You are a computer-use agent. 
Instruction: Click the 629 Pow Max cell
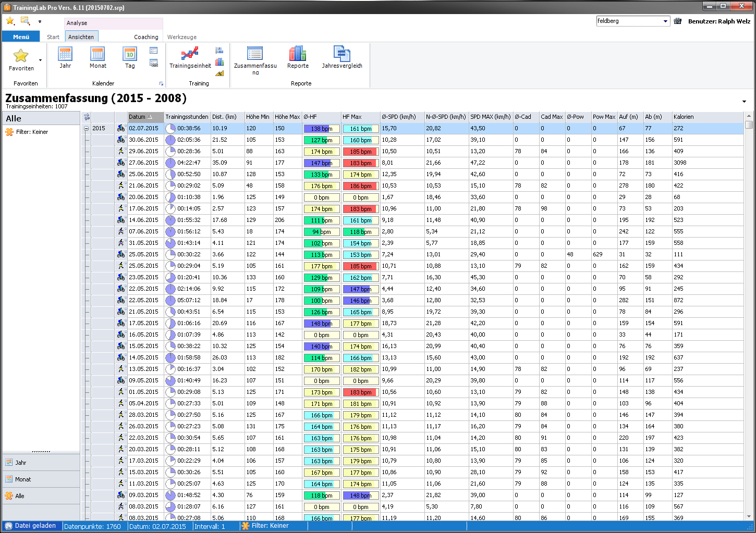604,254
